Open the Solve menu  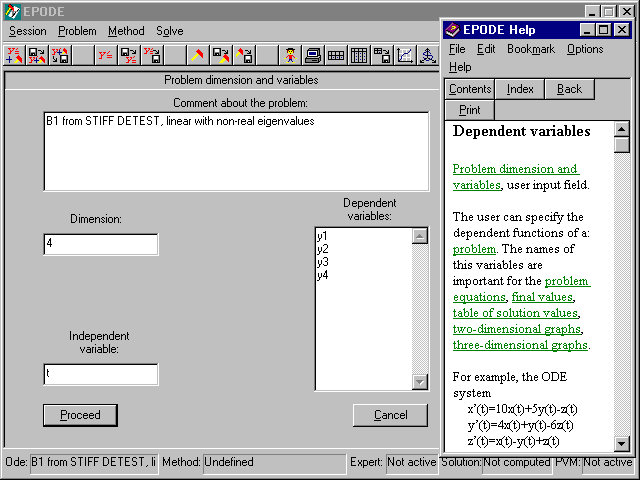tap(169, 31)
